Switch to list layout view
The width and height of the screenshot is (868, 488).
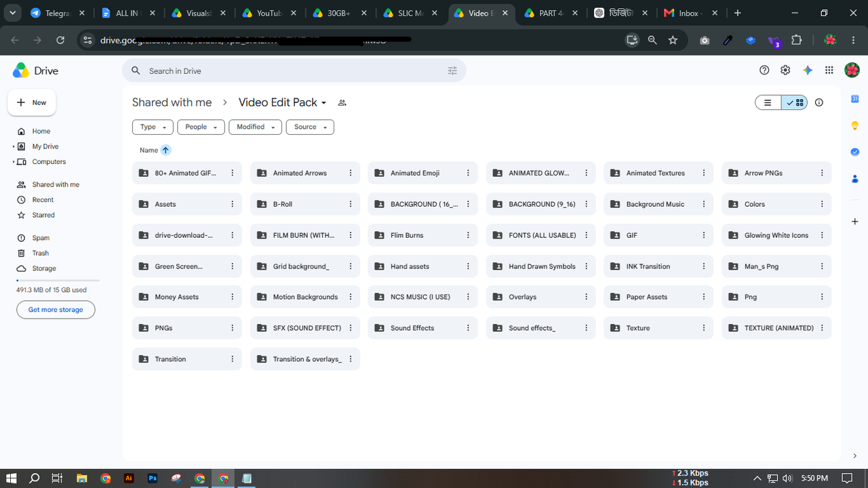click(x=768, y=102)
